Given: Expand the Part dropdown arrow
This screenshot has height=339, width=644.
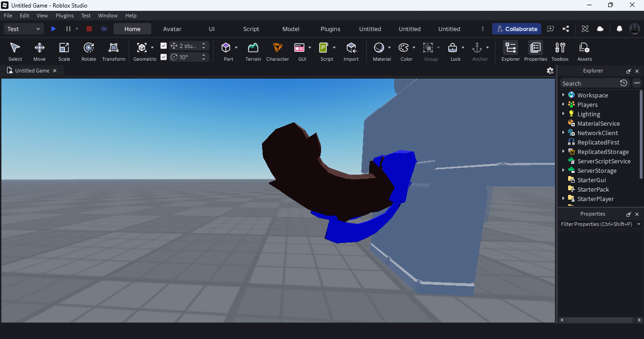Looking at the screenshot, I should (x=236, y=48).
